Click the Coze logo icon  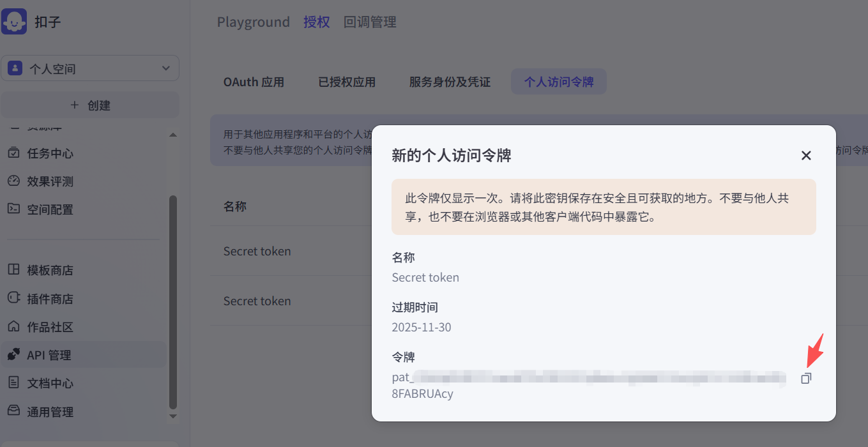[x=14, y=22]
